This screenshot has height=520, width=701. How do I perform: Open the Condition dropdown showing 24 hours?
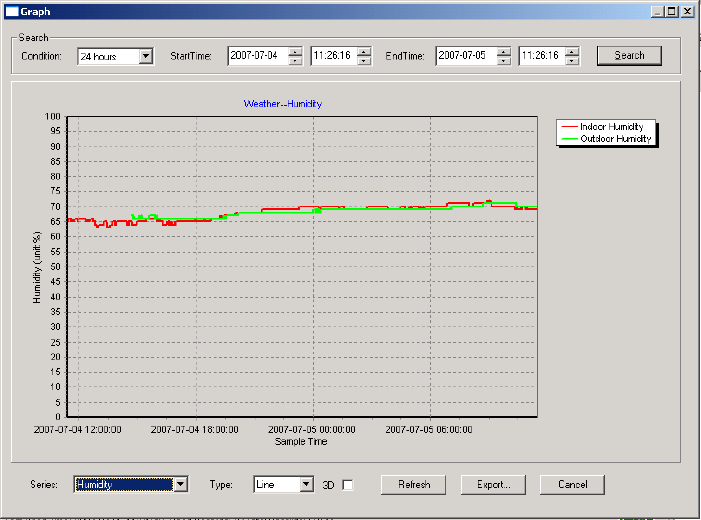[146, 56]
